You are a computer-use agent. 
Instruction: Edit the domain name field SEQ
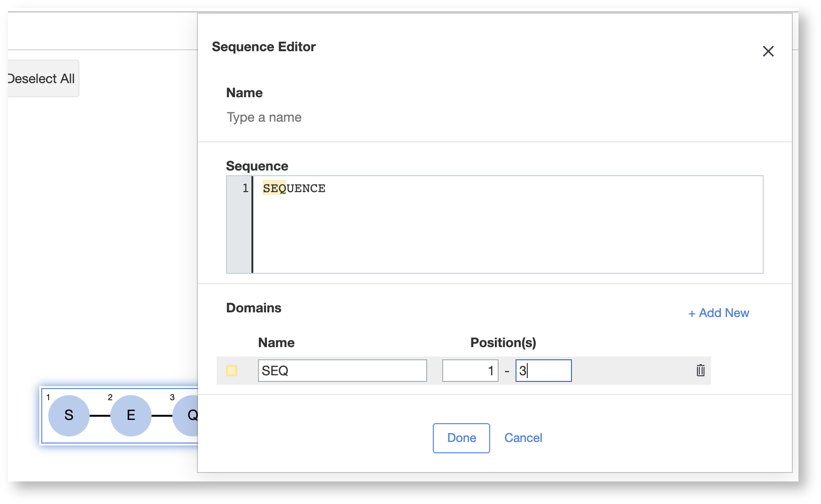(x=342, y=371)
